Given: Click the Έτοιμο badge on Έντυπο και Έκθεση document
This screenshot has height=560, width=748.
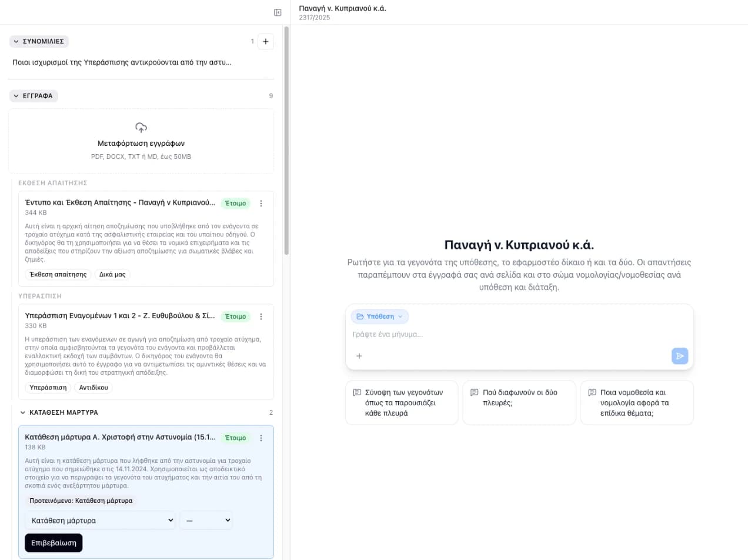Looking at the screenshot, I should coord(235,204).
